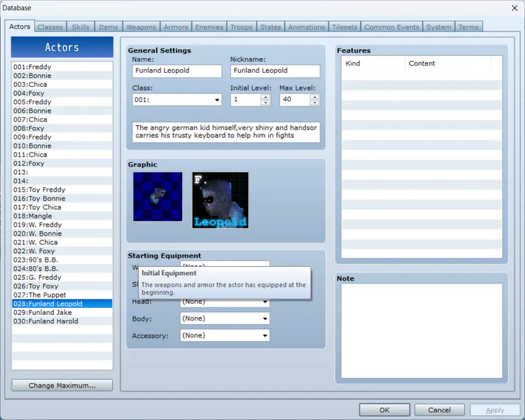Open the Common Events tab
This screenshot has width=525, height=420.
coord(391,27)
